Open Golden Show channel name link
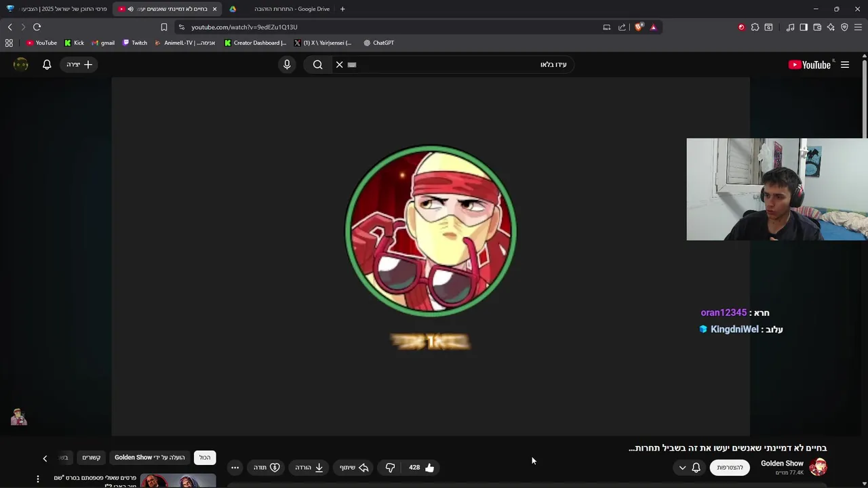Viewport: 868px width, 488px height. (x=782, y=464)
